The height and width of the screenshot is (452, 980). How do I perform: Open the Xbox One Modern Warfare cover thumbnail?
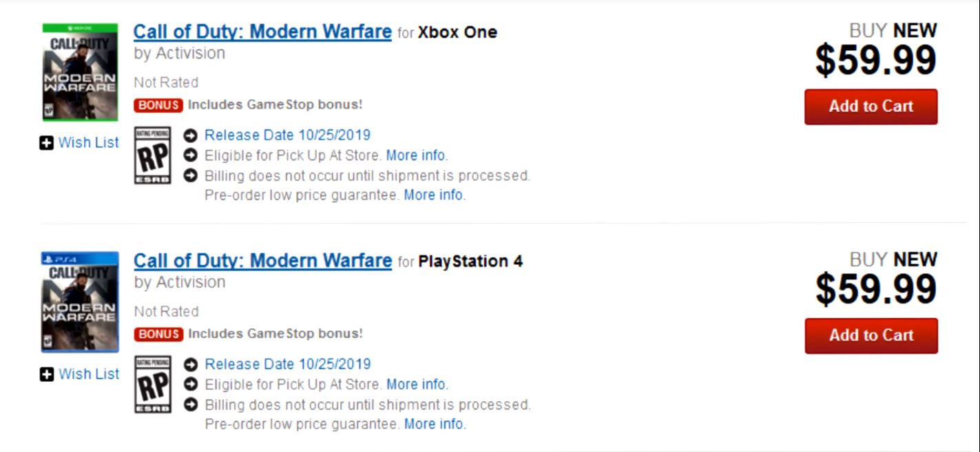(80, 72)
